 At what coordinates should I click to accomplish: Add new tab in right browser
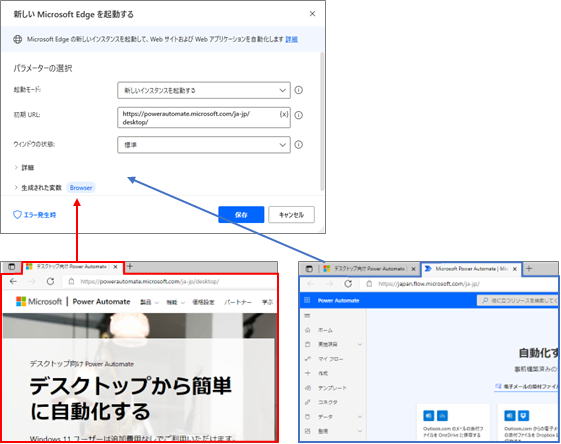pyautogui.click(x=529, y=268)
